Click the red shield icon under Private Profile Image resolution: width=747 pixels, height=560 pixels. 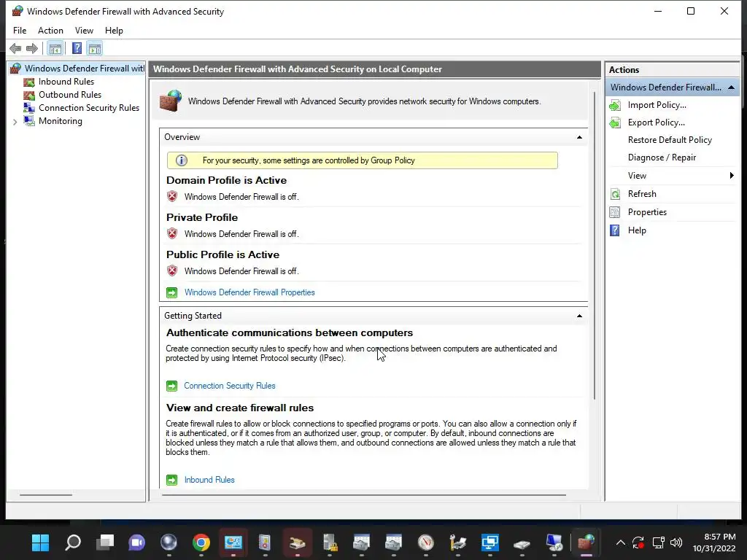pyautogui.click(x=172, y=233)
